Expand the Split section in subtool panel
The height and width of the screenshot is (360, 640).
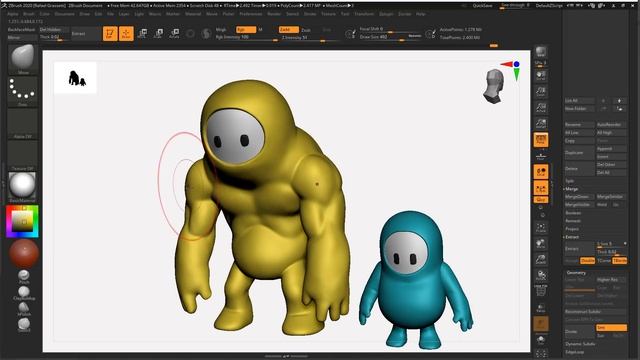569,181
